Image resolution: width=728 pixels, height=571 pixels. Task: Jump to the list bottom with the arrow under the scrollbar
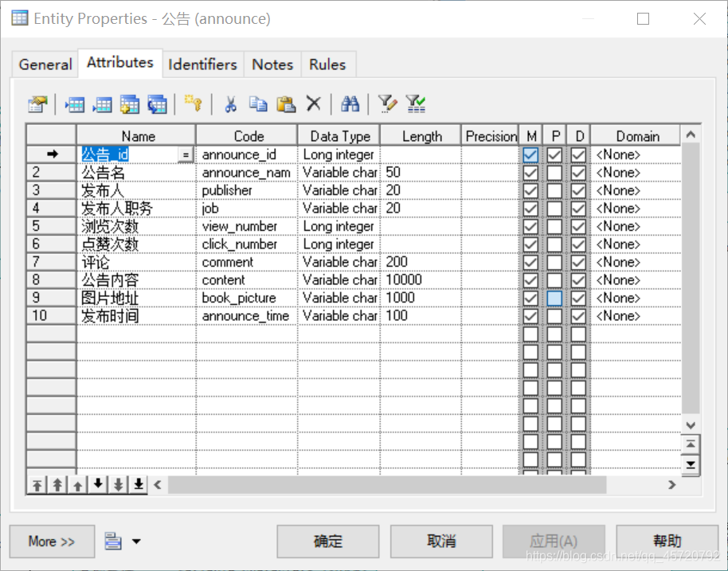pos(691,465)
